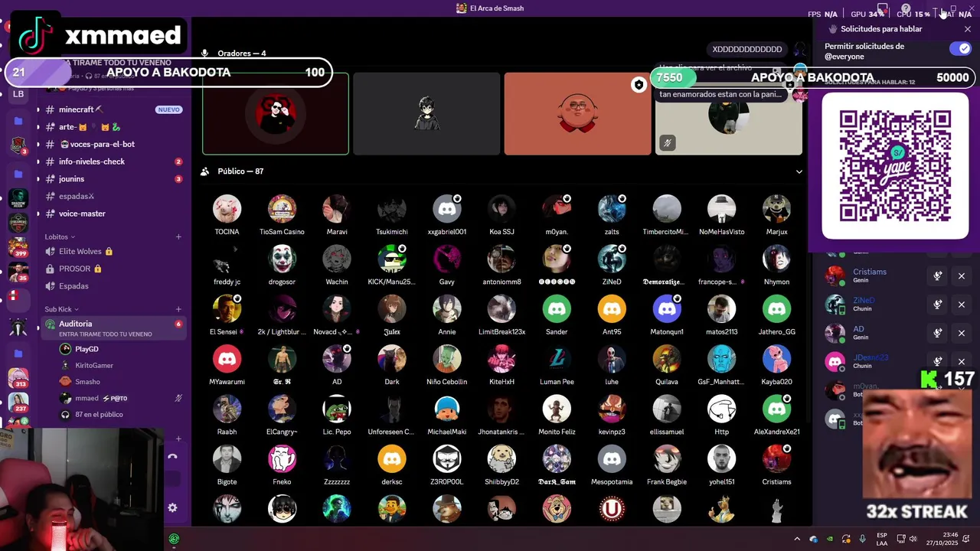Open drogosor's Joker avatar
Image resolution: width=980 pixels, height=551 pixels.
point(282,259)
